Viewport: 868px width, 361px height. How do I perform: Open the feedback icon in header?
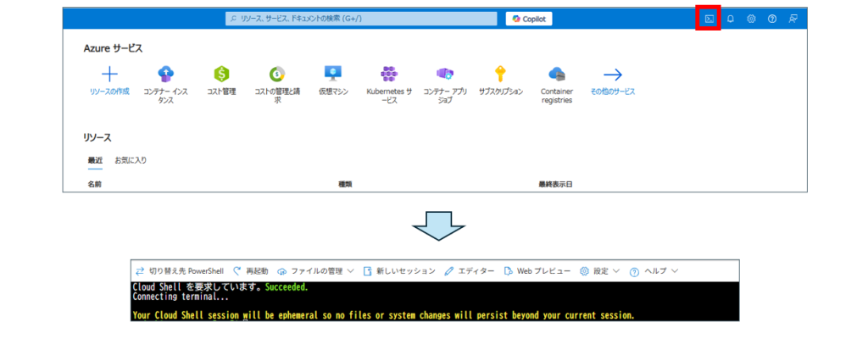coord(793,19)
